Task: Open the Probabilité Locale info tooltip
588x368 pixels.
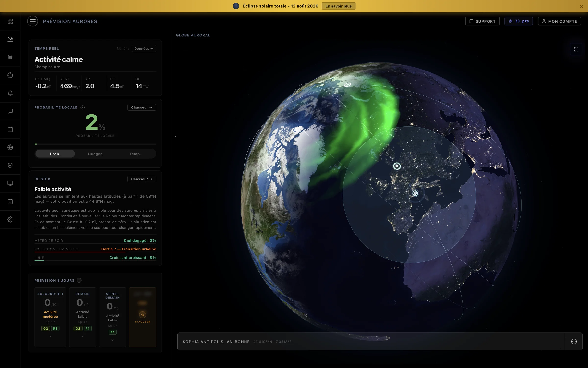Action: [x=82, y=107]
